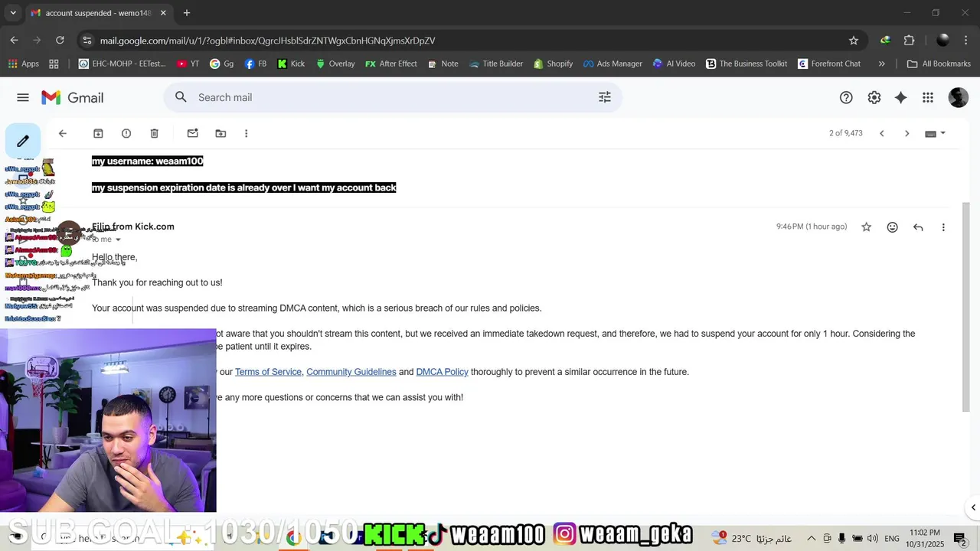Viewport: 980px width, 551px height.
Task: Click the Gmail logo
Action: point(73,97)
